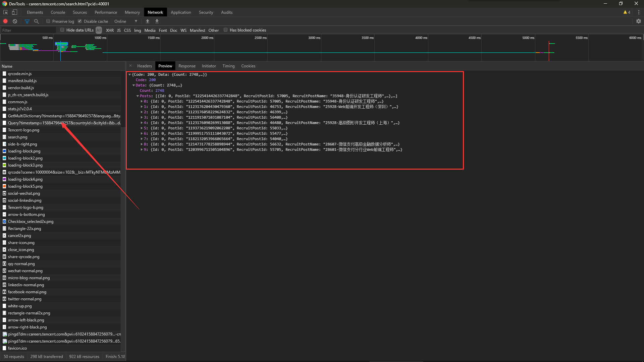The height and width of the screenshot is (362, 644).
Task: Enable the Preserve log checkbox
Action: [x=48, y=21]
